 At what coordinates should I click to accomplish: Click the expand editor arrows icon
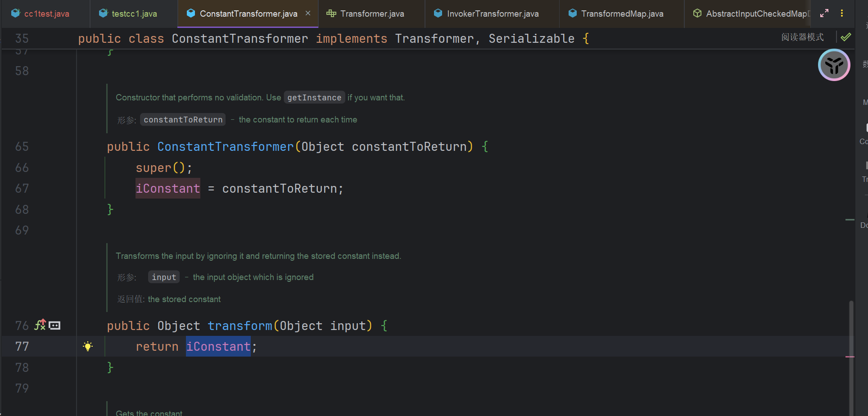[824, 14]
